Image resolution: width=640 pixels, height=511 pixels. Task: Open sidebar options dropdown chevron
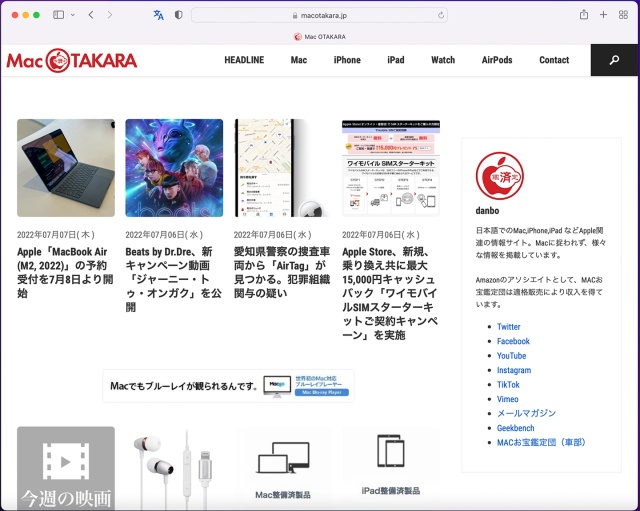(73, 15)
